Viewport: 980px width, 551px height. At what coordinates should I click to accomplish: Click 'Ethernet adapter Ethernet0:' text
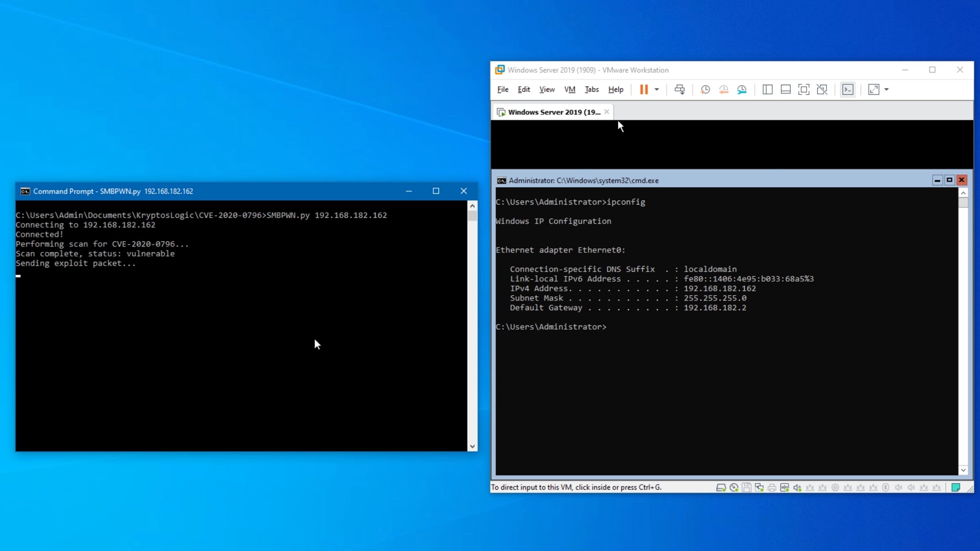pyautogui.click(x=561, y=250)
